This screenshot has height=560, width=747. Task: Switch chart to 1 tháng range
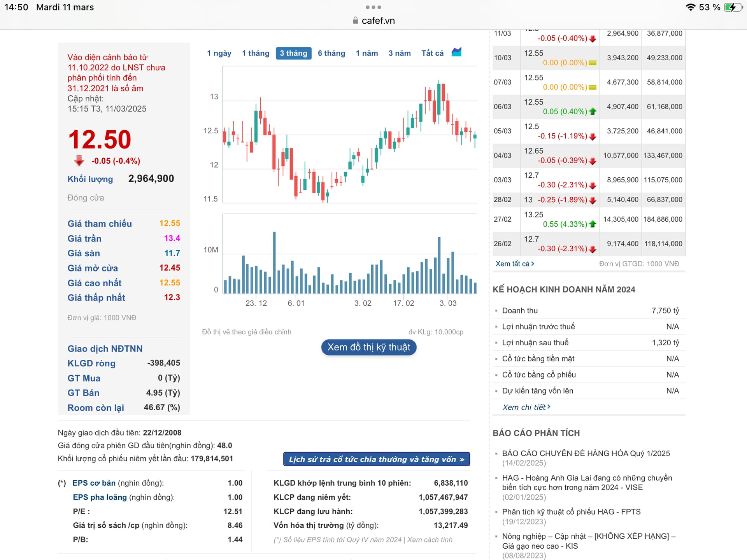pyautogui.click(x=256, y=53)
